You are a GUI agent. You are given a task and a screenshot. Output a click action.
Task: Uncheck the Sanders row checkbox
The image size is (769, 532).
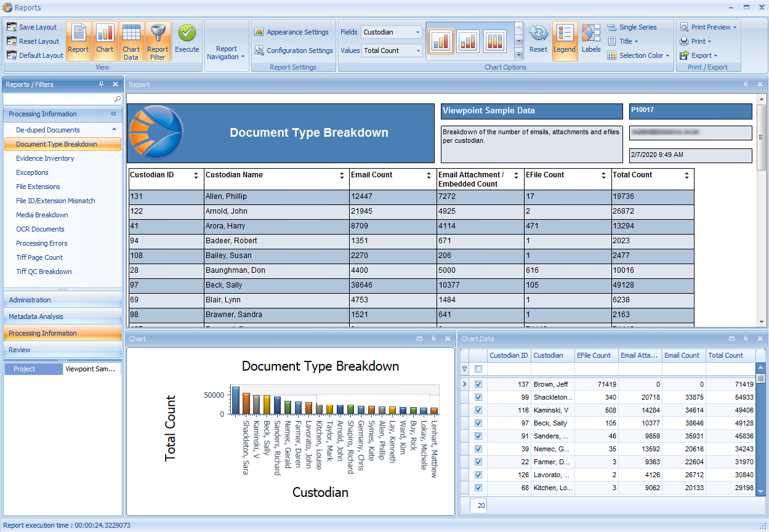point(478,436)
